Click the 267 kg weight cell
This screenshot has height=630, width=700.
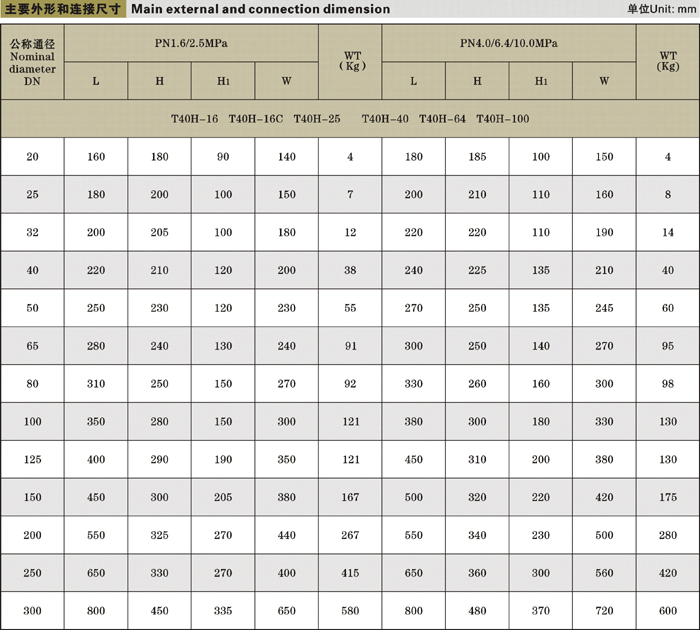point(350,535)
